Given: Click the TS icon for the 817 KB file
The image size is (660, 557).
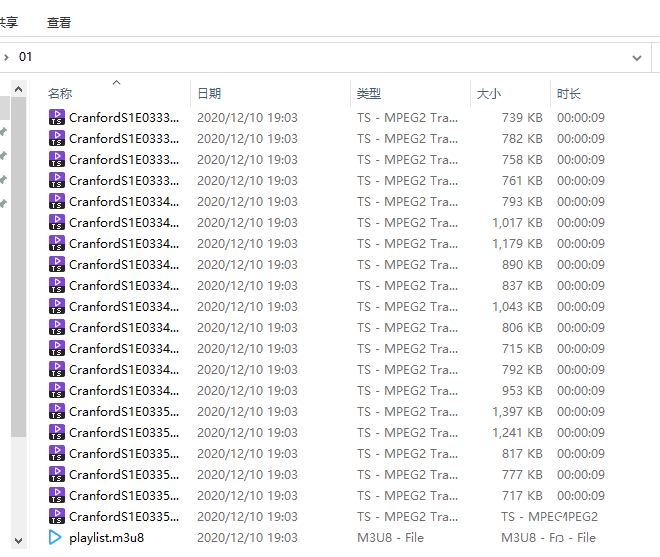Looking at the screenshot, I should click(x=57, y=454).
